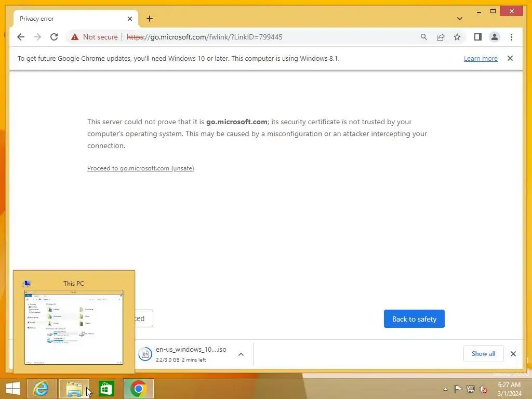
Task: Click Show all downloads button
Action: click(484, 354)
